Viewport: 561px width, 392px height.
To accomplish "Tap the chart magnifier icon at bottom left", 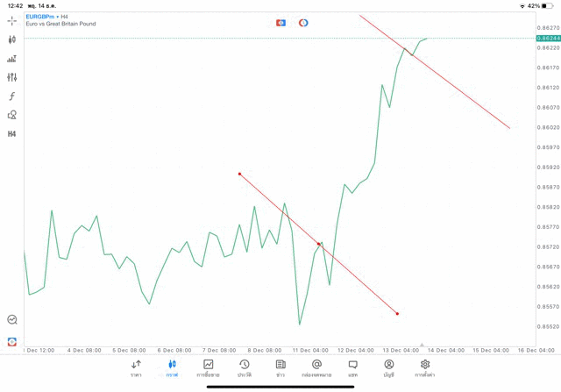I will coord(12,320).
